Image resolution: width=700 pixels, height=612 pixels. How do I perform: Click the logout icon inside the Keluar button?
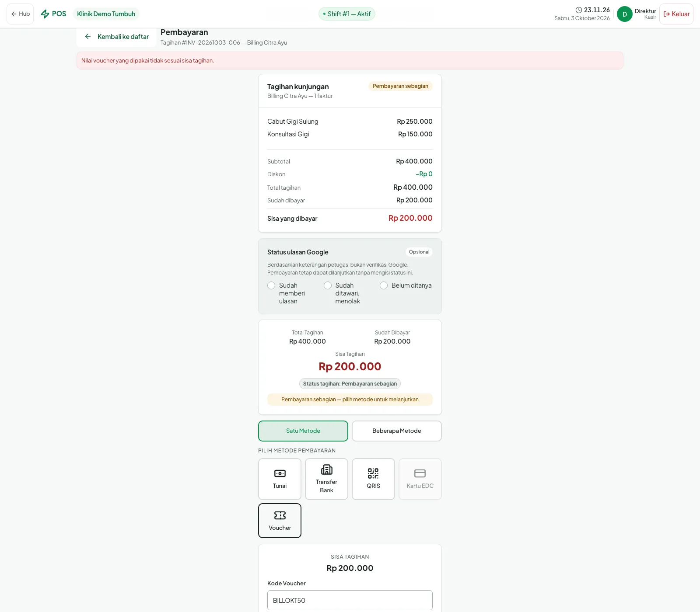[667, 14]
